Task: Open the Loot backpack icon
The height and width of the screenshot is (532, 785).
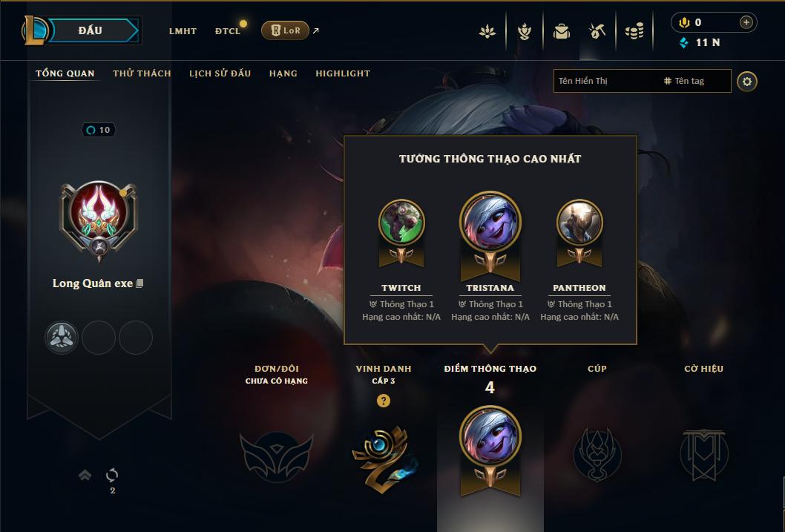Action: [562, 31]
